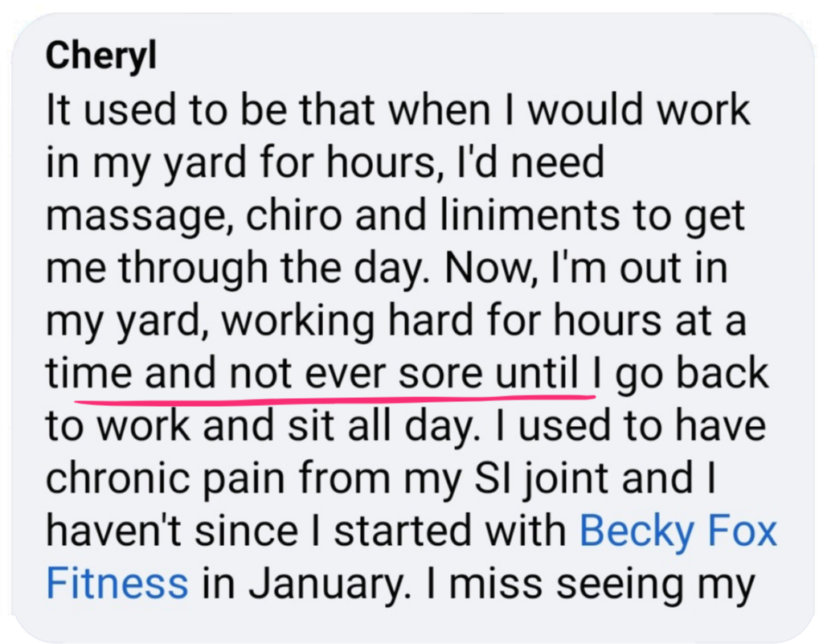Click the word 'chronic' in the comment
Viewport: 819px width, 644px height.
[117, 478]
